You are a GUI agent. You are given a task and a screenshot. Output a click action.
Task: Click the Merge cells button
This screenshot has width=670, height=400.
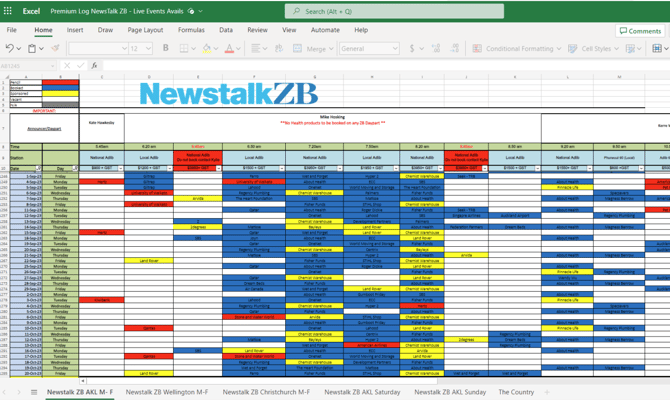tap(316, 48)
